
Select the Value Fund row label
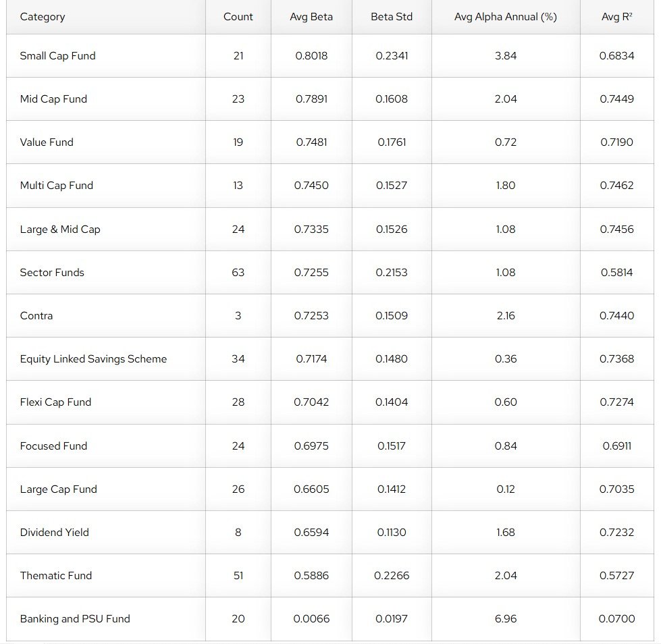(47, 142)
